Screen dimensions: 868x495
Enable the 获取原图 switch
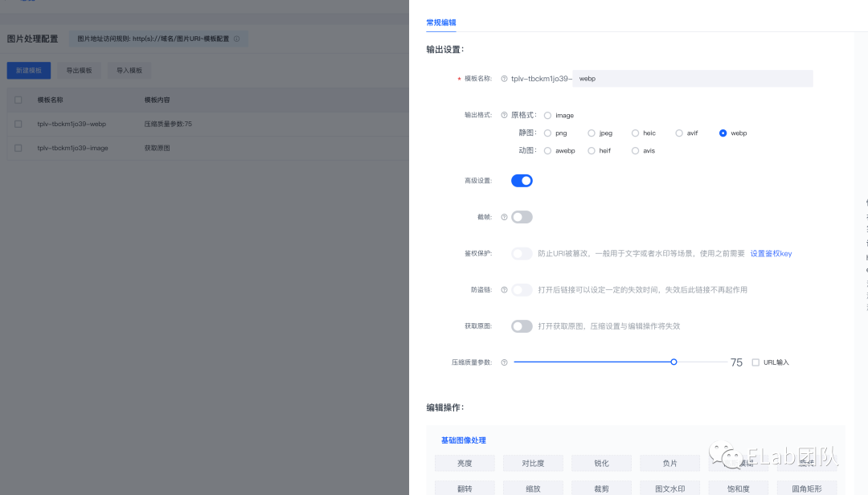tap(522, 326)
